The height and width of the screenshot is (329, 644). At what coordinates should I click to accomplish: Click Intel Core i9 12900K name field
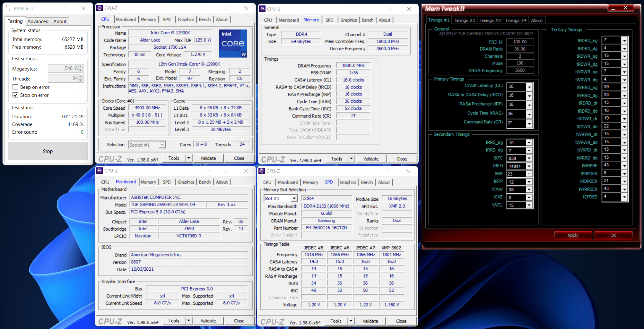pos(170,33)
